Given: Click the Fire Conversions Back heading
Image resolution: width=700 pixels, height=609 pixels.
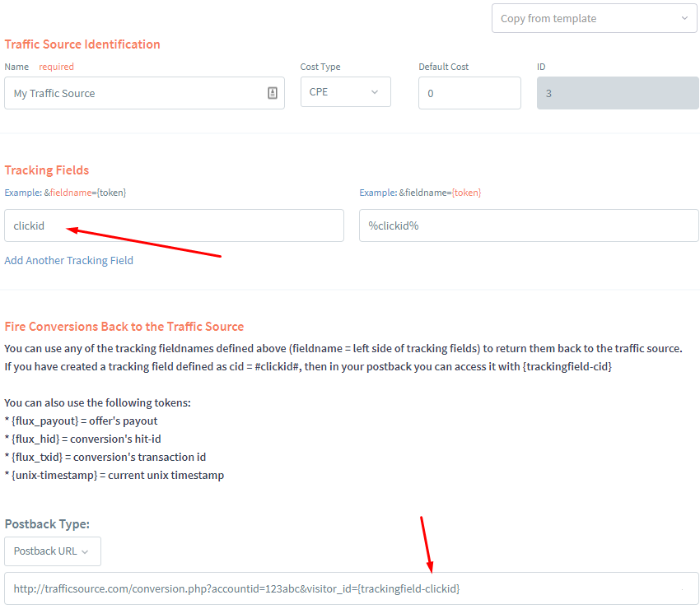Looking at the screenshot, I should point(124,327).
